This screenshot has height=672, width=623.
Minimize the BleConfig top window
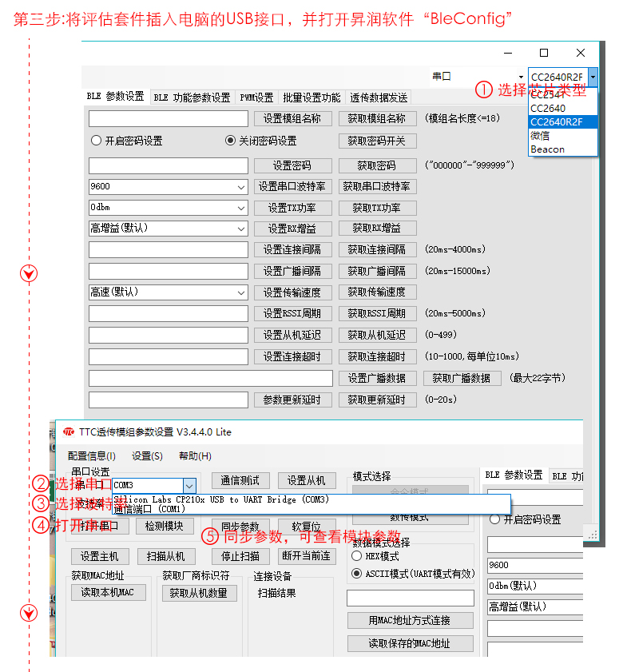point(508,53)
